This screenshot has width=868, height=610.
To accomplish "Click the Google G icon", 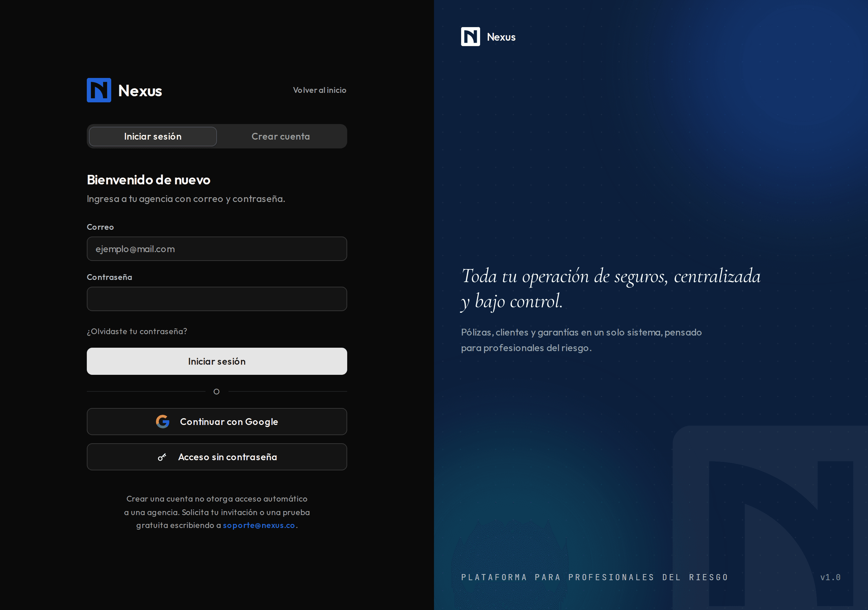I will point(162,421).
